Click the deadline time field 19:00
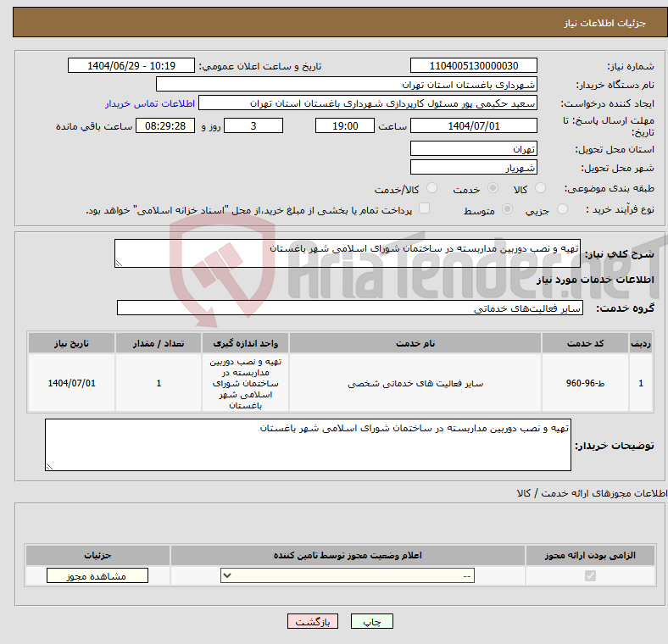The height and width of the screenshot is (644, 668). (x=345, y=125)
